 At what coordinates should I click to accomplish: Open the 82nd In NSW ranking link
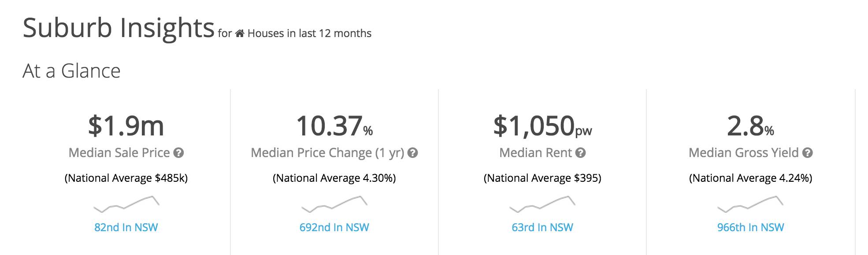[126, 227]
